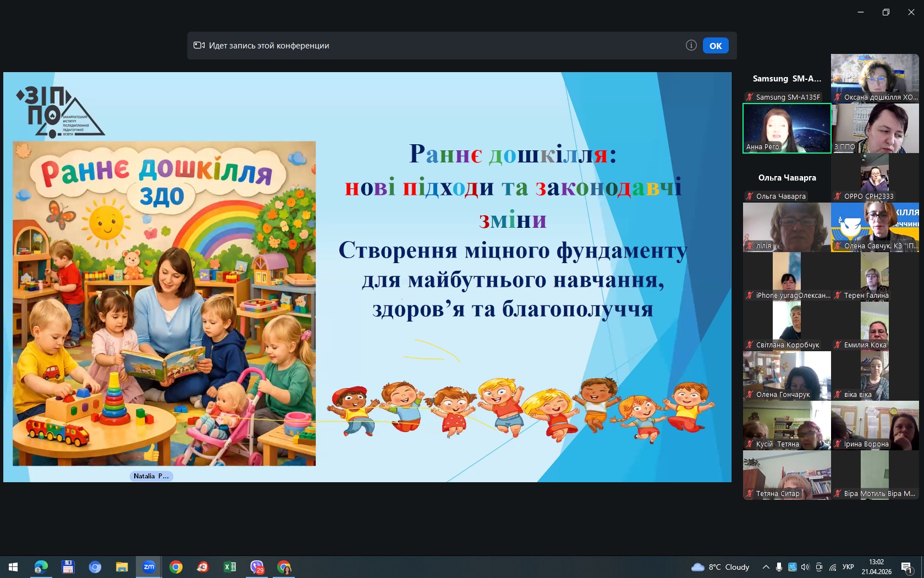Open Microsoft Edge from the taskbar
Screen dimensions: 924x578
[x=40, y=567]
